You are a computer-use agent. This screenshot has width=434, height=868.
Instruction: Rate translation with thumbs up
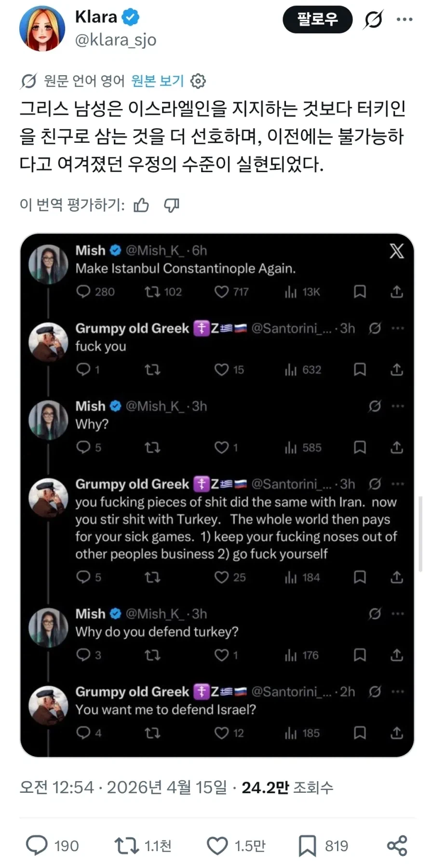click(141, 205)
